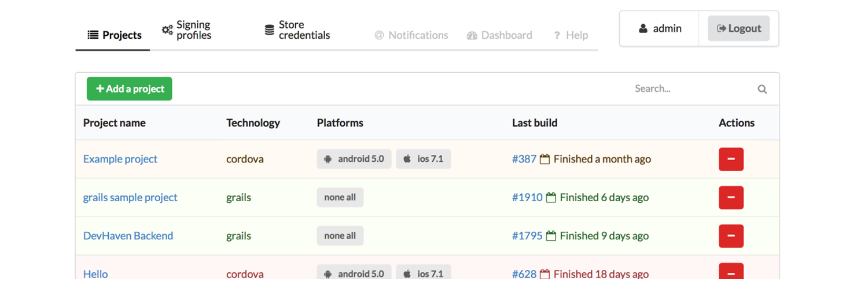The height and width of the screenshot is (289, 868).
Task: Click none all badge in DevHaven Backend row
Action: (340, 236)
